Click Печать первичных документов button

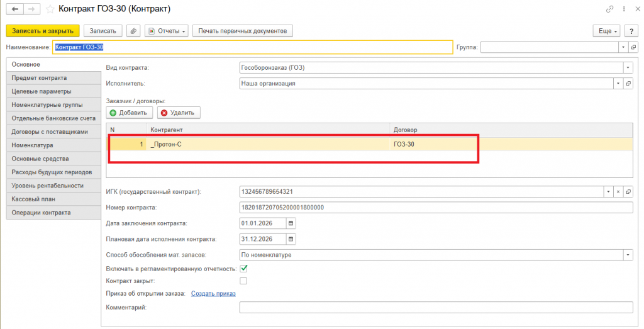(x=243, y=31)
